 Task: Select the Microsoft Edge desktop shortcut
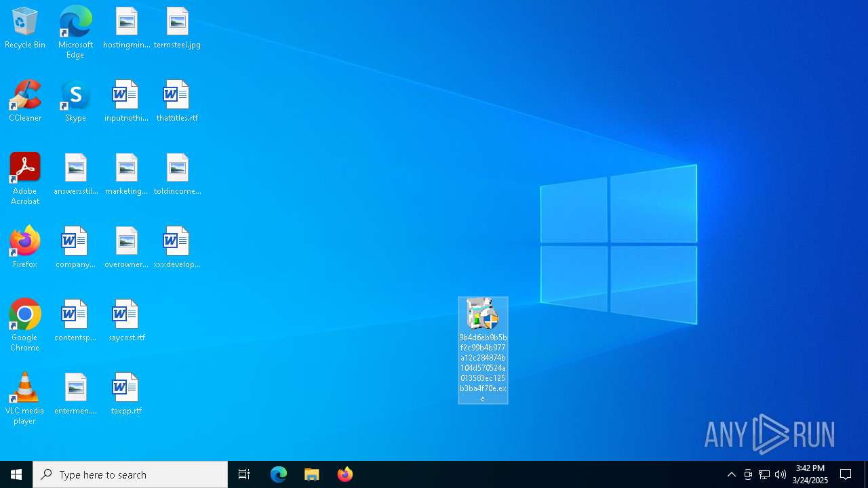tap(75, 33)
